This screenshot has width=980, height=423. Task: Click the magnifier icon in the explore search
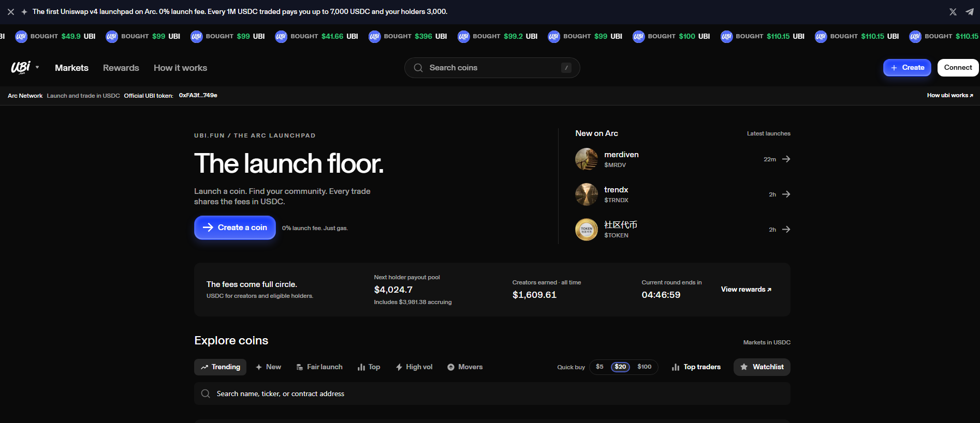(206, 394)
